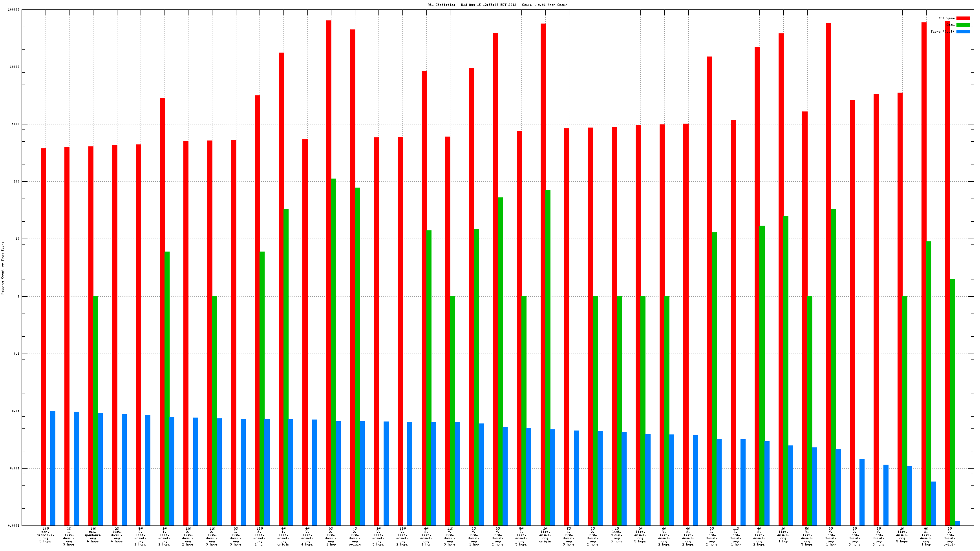Click the vertical Message Count axis label
Screen dimensions: 980x551
click(x=3, y=268)
